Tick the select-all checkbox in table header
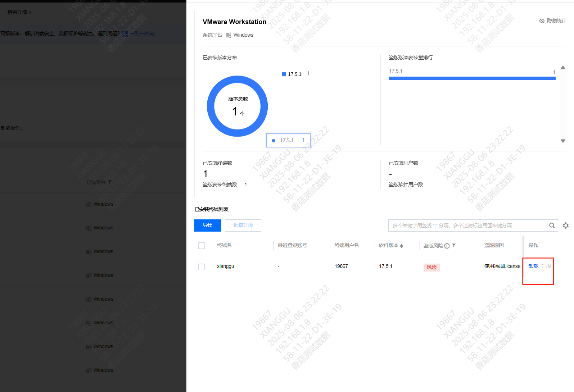Viewport: 574px width, 392px height. [202, 246]
